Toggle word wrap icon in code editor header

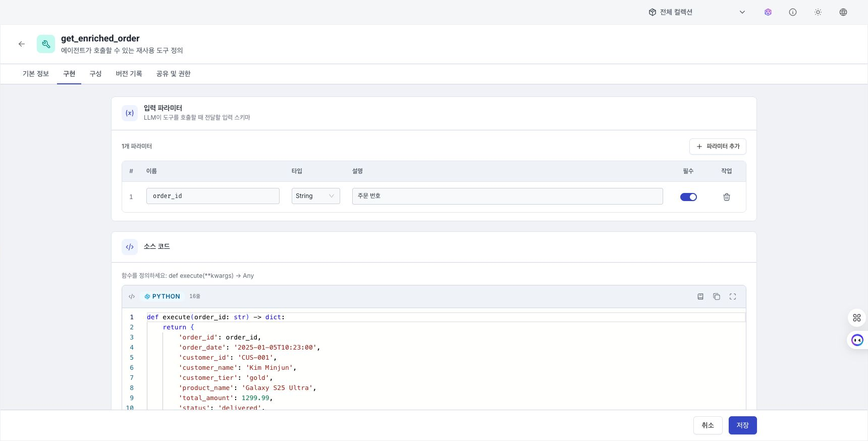[x=700, y=297]
